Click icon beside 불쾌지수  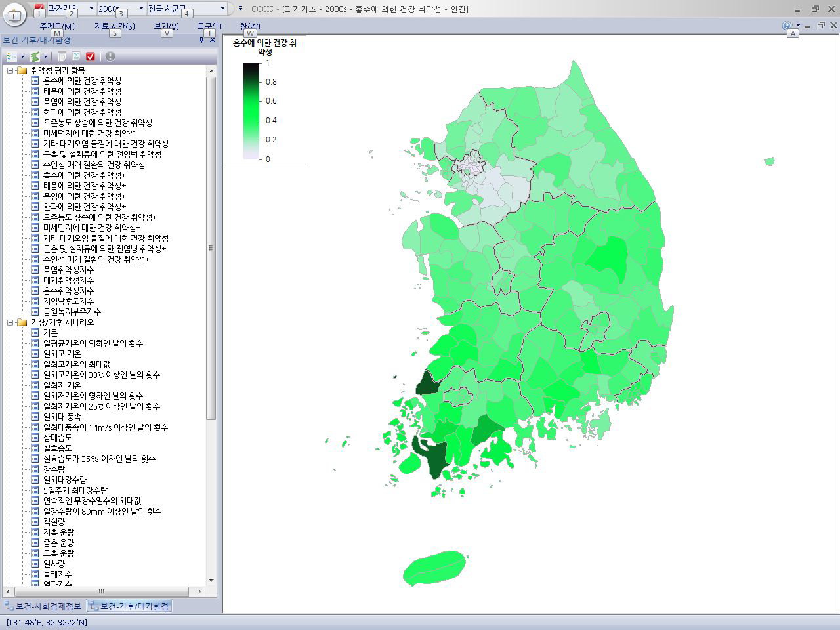pyautogui.click(x=35, y=574)
